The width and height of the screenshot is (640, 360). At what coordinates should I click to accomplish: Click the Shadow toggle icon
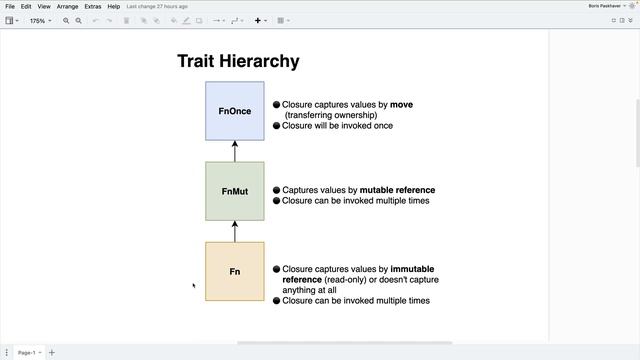[199, 20]
